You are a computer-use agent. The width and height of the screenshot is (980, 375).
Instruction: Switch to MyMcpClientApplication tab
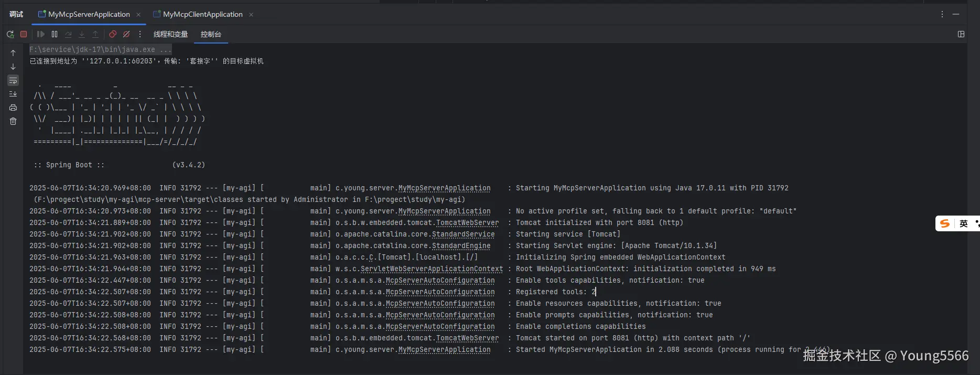pyautogui.click(x=202, y=14)
